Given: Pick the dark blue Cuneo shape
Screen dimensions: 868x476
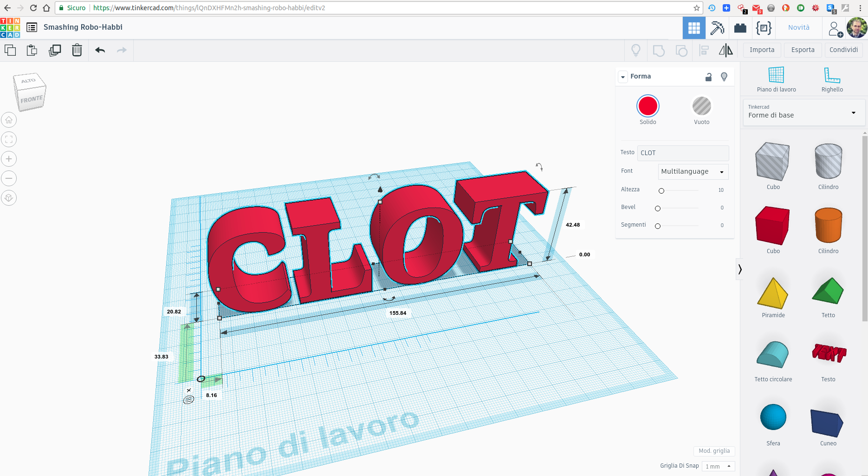Looking at the screenshot, I should (x=827, y=423).
